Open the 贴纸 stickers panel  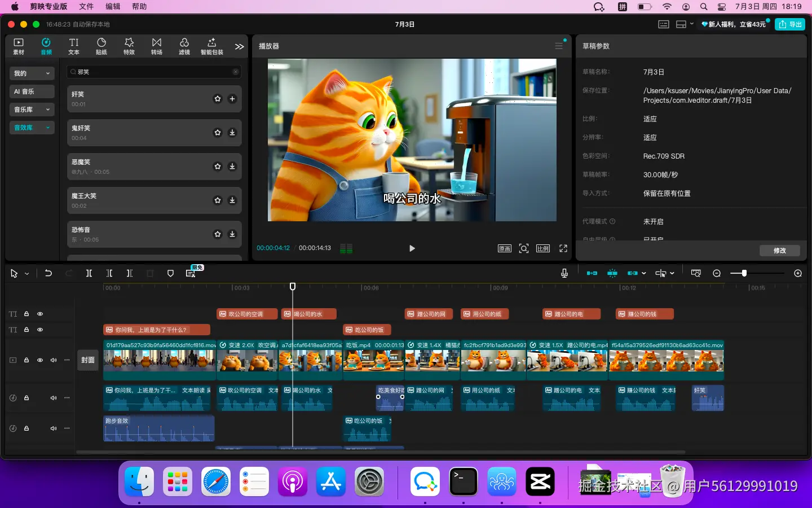[x=101, y=46]
